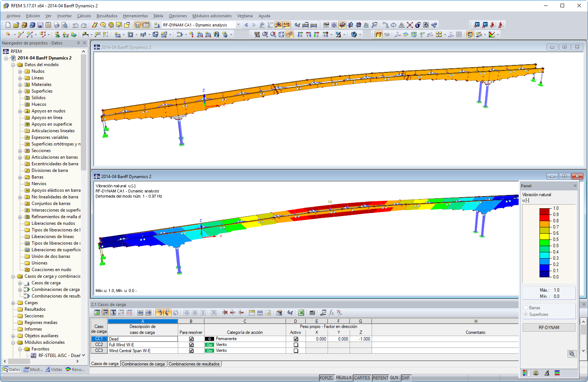588x382 pixels.
Task: Open the Export to Excel icon in the table toolbar
Action: (301, 313)
